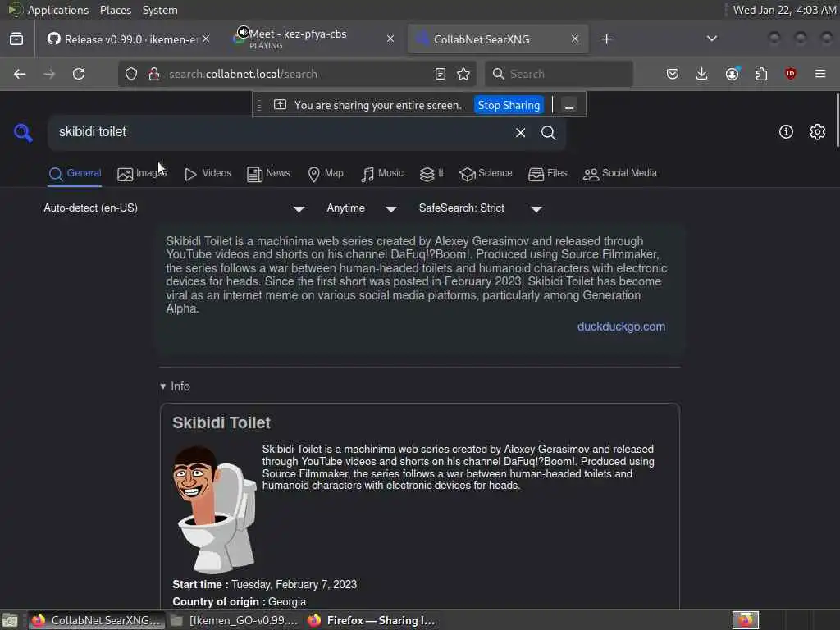
Task: Click the insecure connection lock icon
Action: pyautogui.click(x=154, y=74)
